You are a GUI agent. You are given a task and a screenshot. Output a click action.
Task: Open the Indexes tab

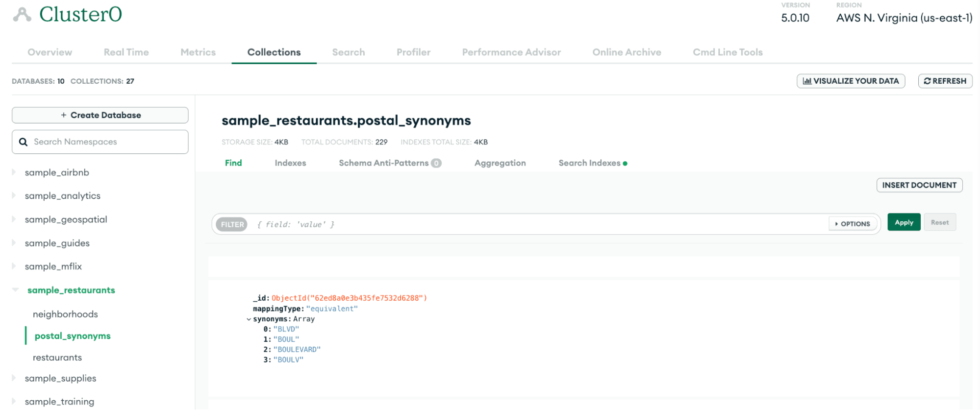point(290,163)
